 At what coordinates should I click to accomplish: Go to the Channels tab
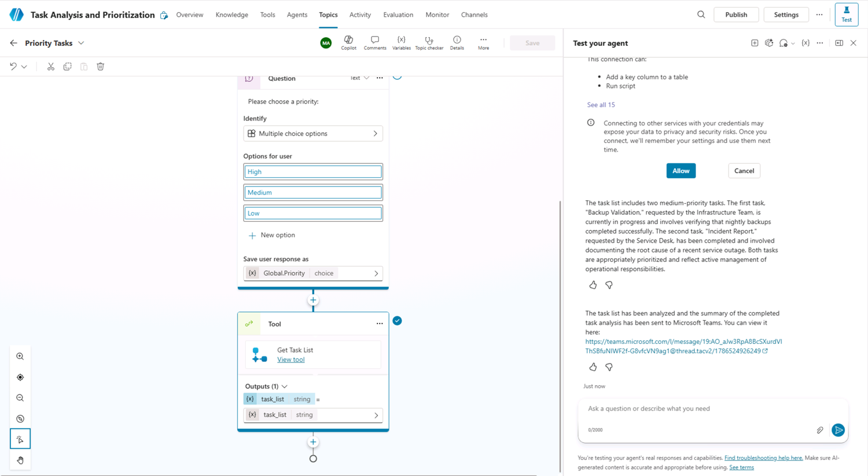pyautogui.click(x=475, y=14)
